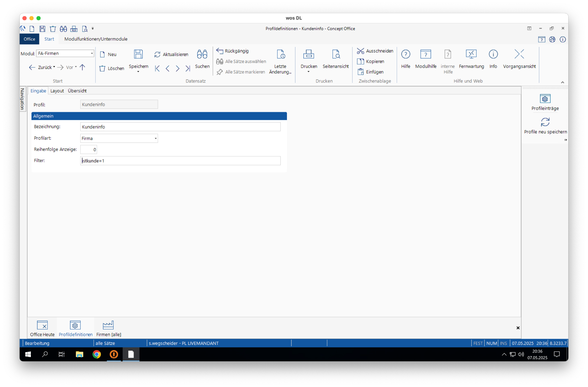Start Fernwartung remote maintenance
Viewport: 588px width, 387px height.
(x=471, y=59)
